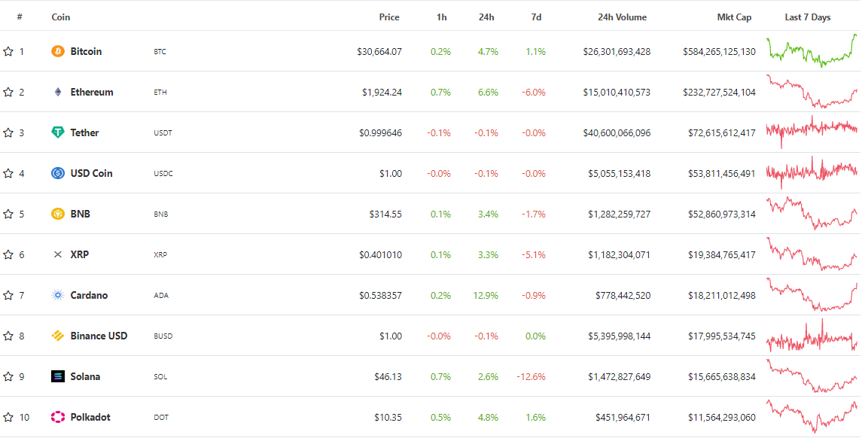View Tether's 7-day sparkline chart

point(812,132)
